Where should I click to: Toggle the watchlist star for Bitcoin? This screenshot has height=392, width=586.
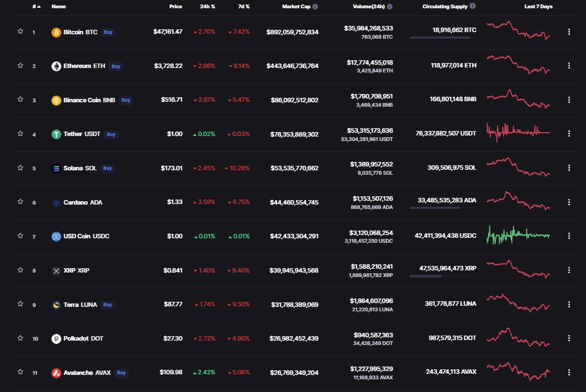click(x=20, y=32)
